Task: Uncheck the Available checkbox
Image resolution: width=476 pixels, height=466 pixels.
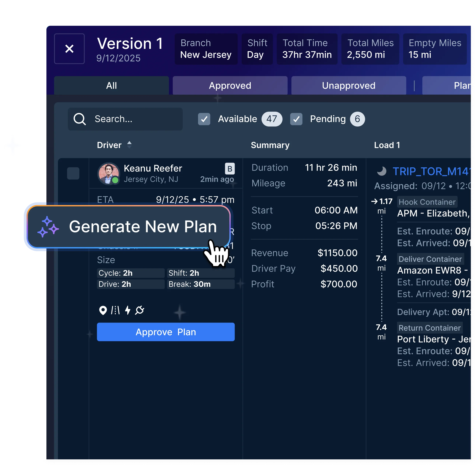Action: [x=204, y=119]
